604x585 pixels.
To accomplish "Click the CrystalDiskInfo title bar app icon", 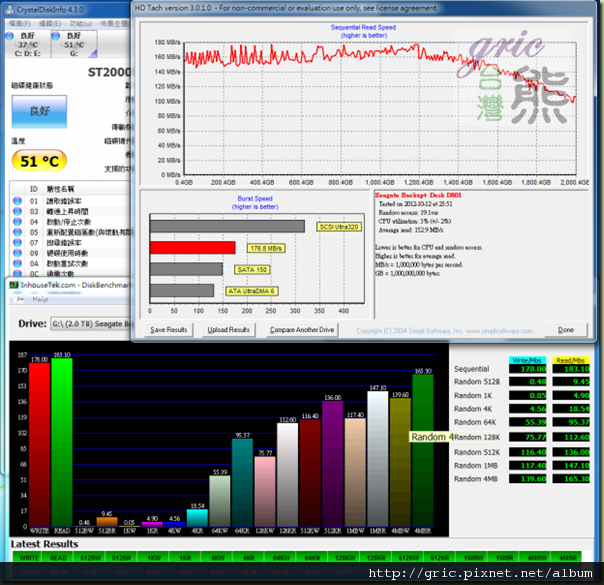I will [10, 9].
